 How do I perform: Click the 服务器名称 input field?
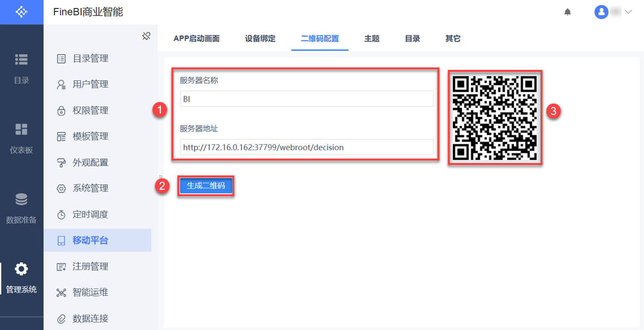tap(307, 99)
